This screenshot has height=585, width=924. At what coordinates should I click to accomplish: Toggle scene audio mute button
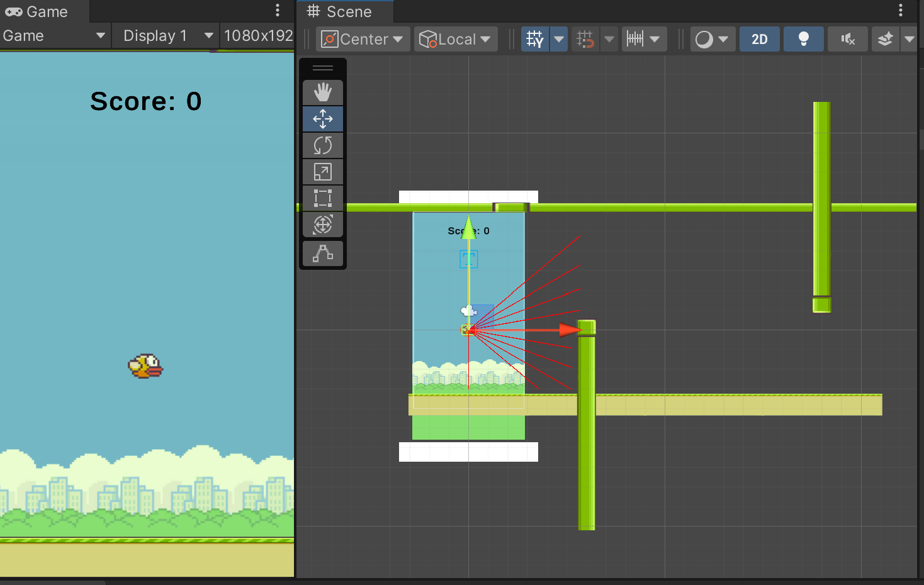click(x=848, y=40)
